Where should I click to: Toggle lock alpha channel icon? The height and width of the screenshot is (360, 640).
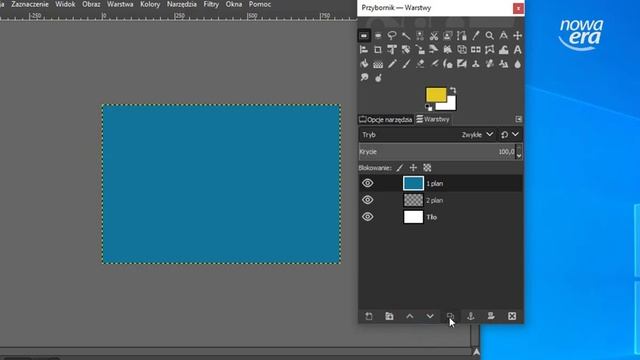pyautogui.click(x=427, y=168)
